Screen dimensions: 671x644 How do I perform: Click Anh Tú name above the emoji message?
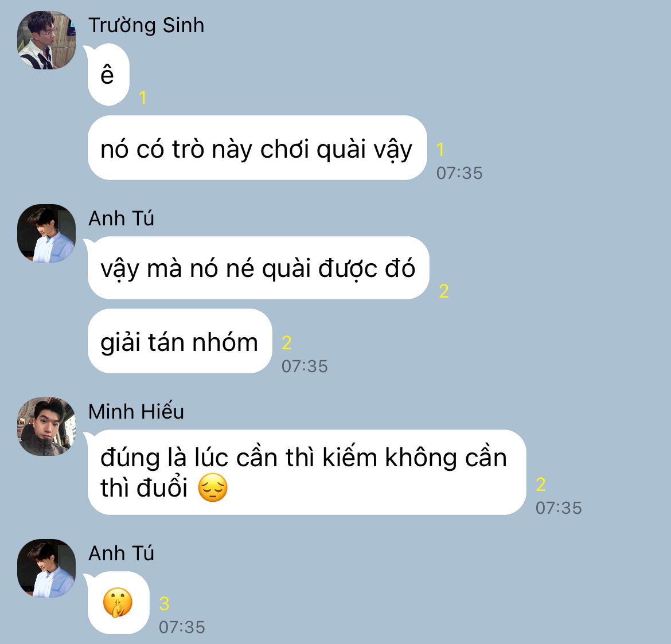pyautogui.click(x=121, y=553)
